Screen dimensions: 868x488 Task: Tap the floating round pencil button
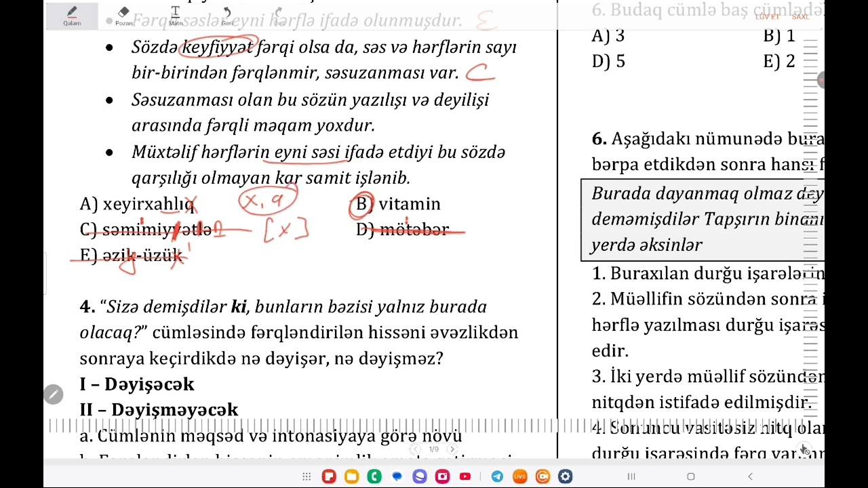pos(53,394)
